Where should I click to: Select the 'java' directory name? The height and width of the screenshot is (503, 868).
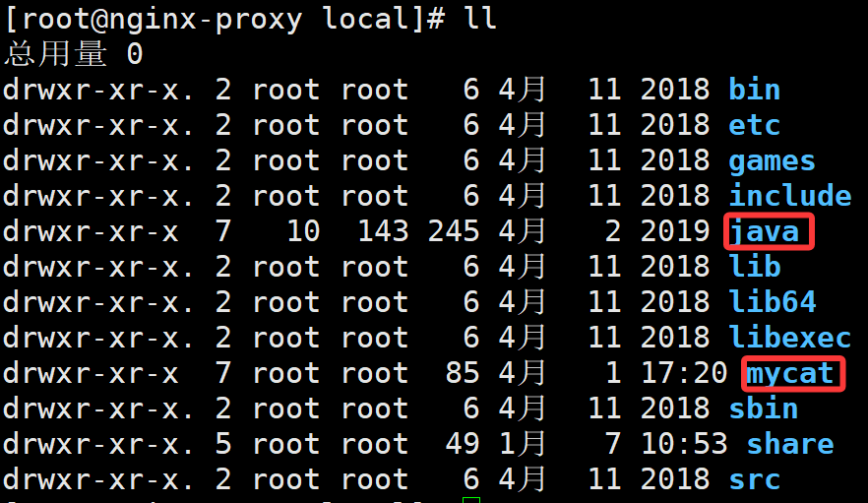pyautogui.click(x=765, y=232)
